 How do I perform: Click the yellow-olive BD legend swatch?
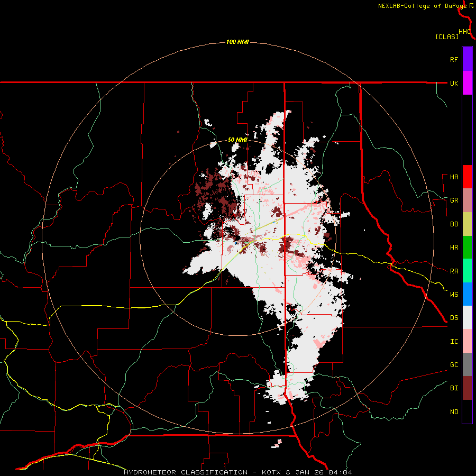click(x=467, y=224)
